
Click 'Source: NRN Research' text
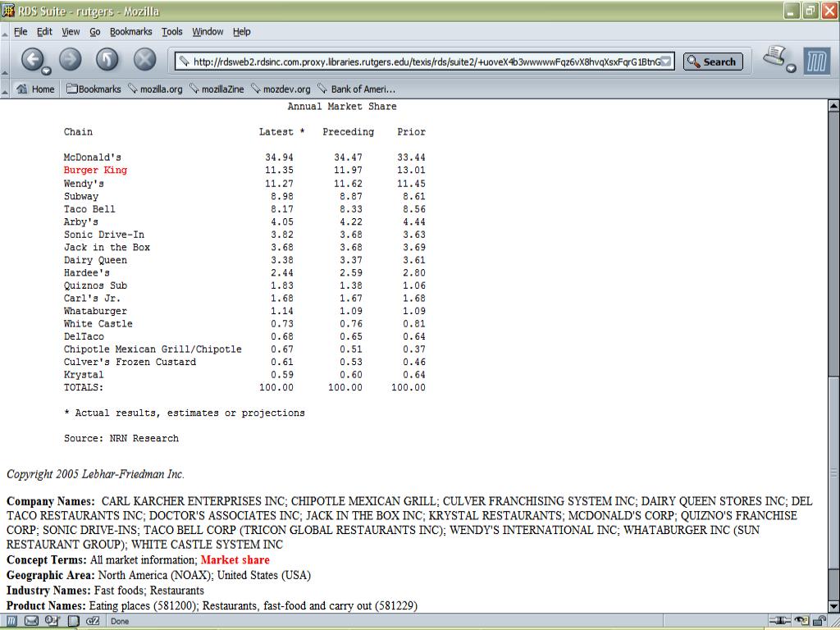point(121,438)
